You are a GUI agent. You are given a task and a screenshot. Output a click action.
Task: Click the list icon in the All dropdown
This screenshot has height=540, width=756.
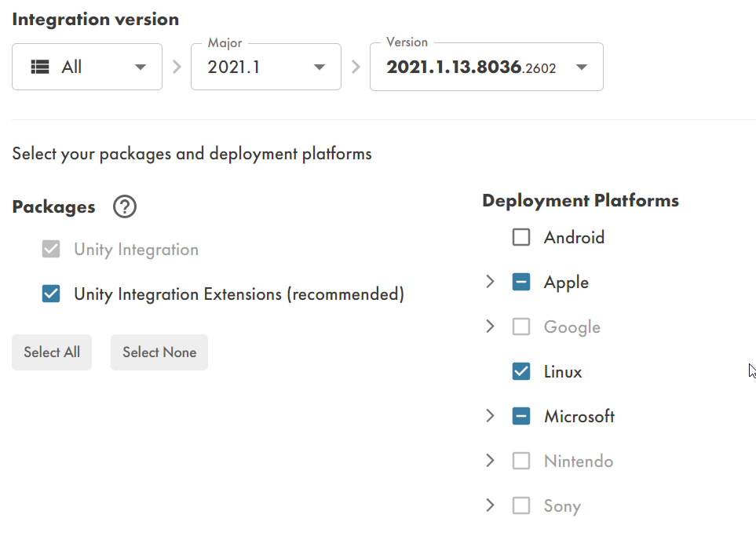click(x=40, y=67)
